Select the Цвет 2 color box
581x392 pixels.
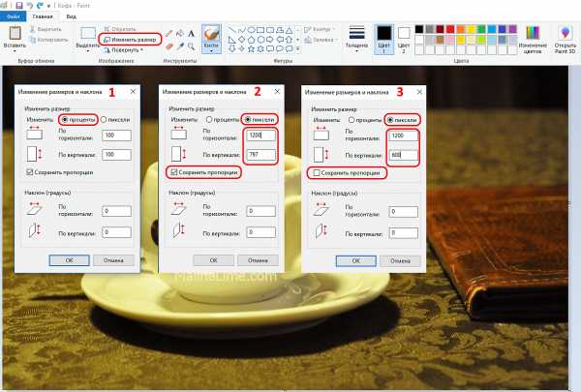point(404,33)
